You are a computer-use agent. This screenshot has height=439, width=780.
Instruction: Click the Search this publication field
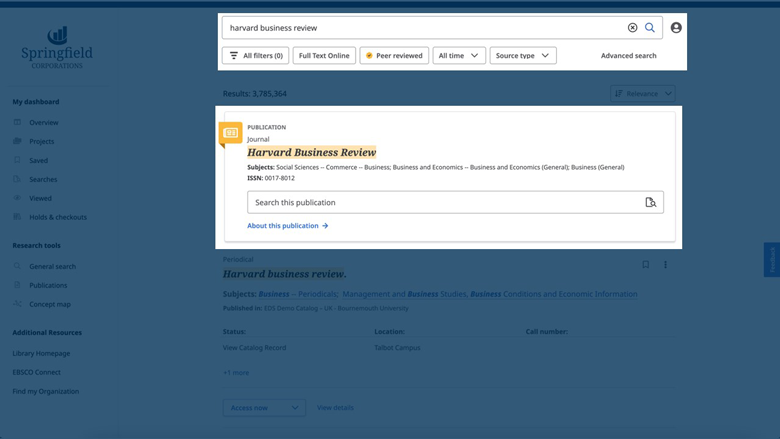point(455,202)
